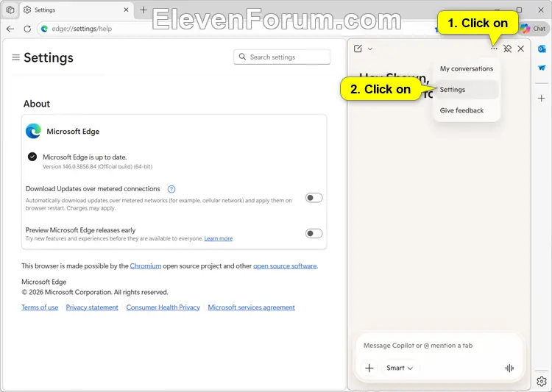This screenshot has width=552, height=392.
Task: Open the Learn more link
Action: click(x=219, y=238)
